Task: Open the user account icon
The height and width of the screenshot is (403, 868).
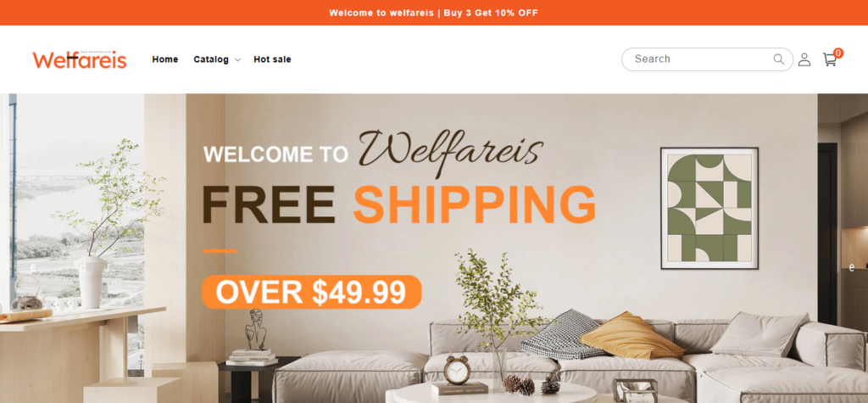Action: tap(804, 59)
